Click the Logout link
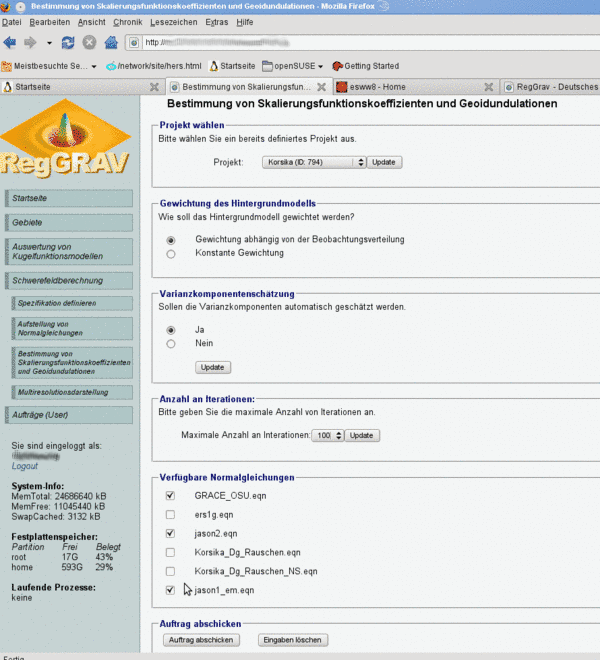 [x=24, y=466]
